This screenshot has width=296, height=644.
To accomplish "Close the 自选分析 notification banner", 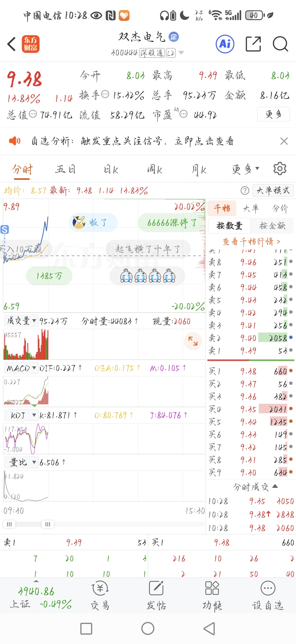I will pyautogui.click(x=284, y=141).
